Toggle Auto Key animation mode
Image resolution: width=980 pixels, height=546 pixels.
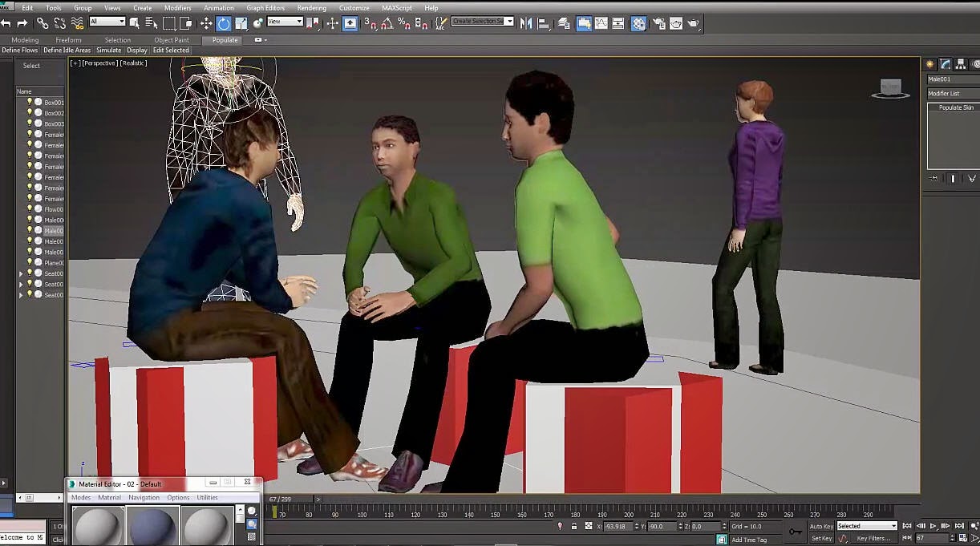point(824,526)
